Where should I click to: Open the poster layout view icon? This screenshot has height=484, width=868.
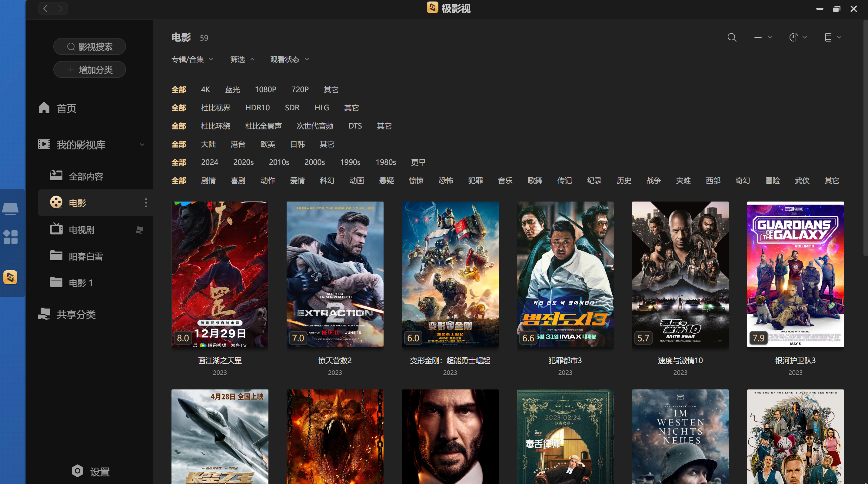pos(828,37)
